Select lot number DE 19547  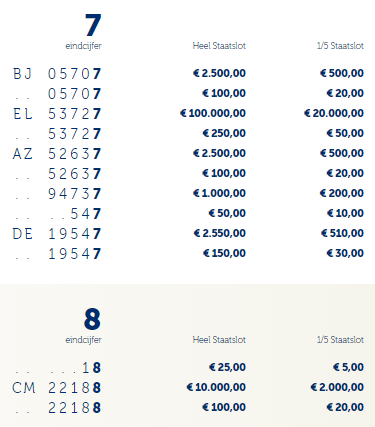tap(57, 234)
